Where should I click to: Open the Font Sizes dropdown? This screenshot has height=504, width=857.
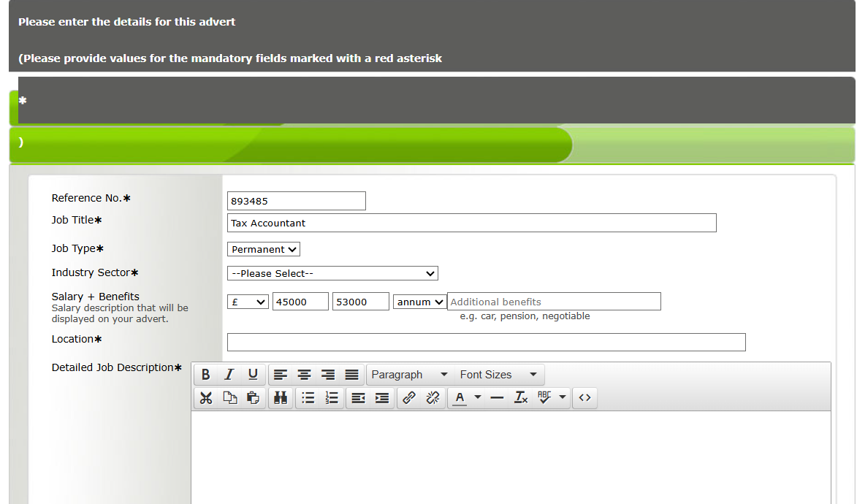pyautogui.click(x=498, y=375)
